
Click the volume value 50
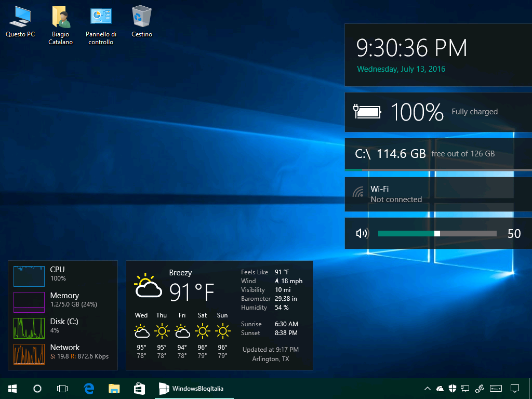(x=514, y=233)
